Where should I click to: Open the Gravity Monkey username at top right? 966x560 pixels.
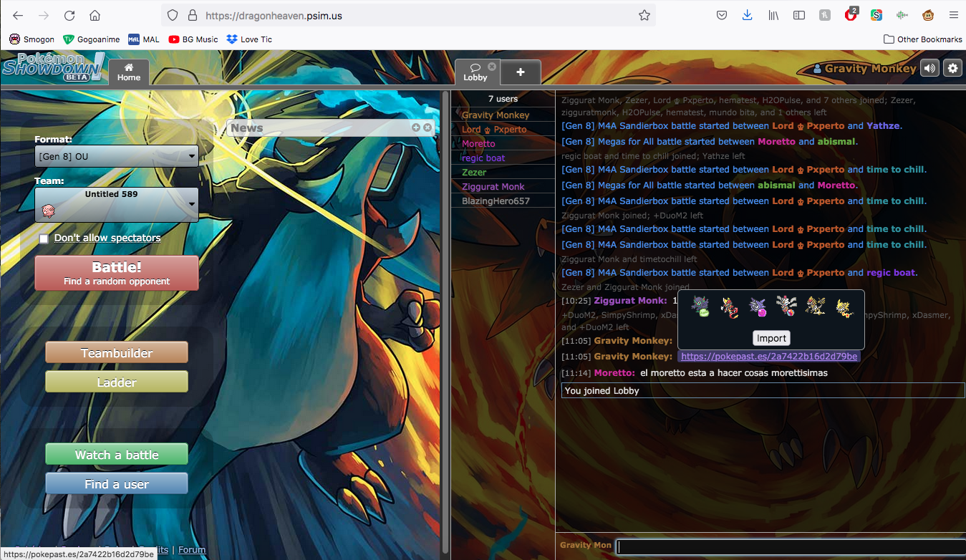coord(864,69)
